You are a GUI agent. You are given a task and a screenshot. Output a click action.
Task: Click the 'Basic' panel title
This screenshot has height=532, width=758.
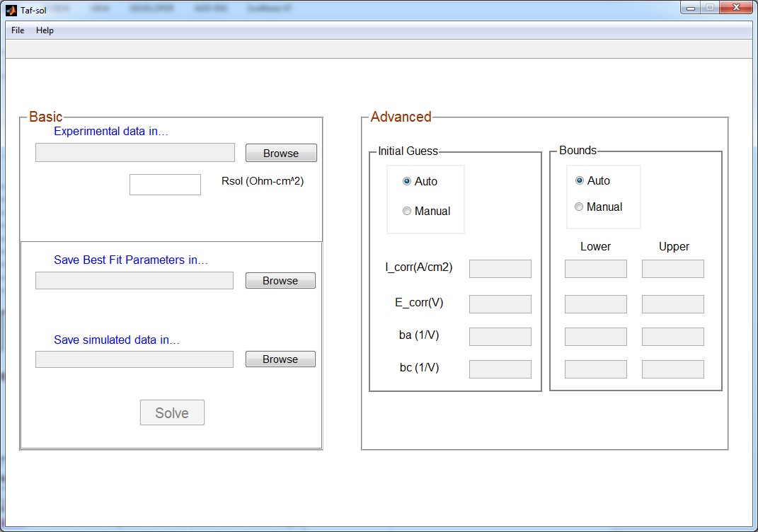[x=45, y=117]
